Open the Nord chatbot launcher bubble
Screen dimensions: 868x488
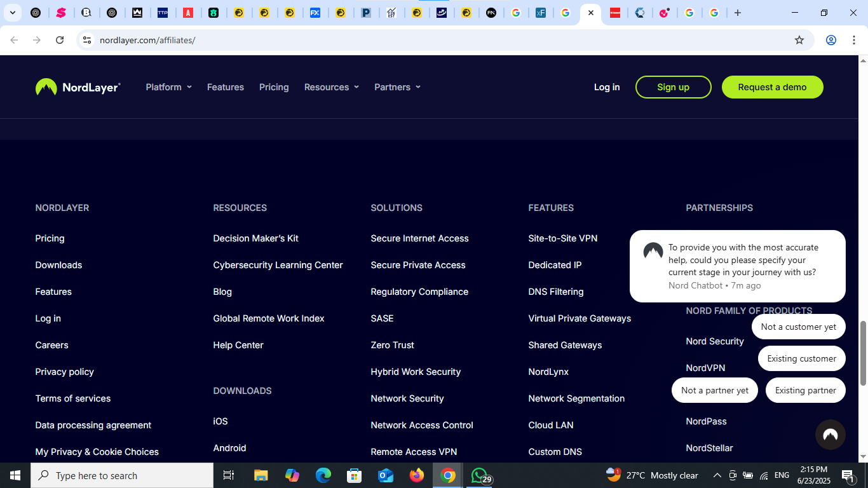pyautogui.click(x=830, y=435)
